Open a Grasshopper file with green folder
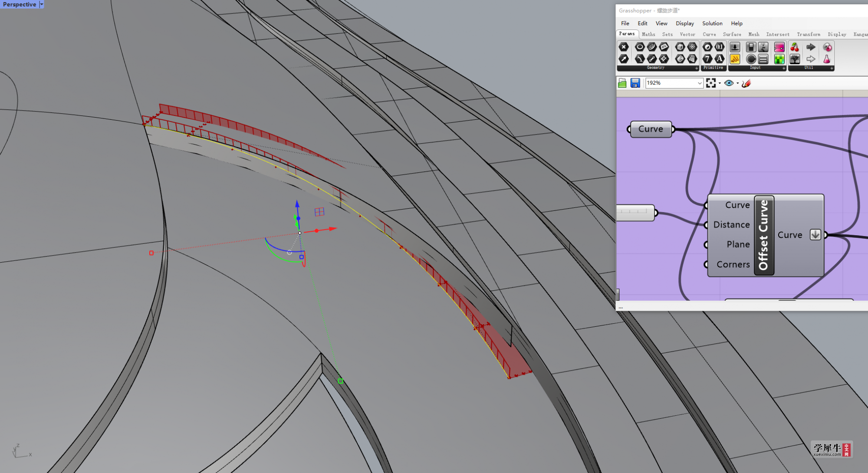Screen dimensions: 868x473 622,83
